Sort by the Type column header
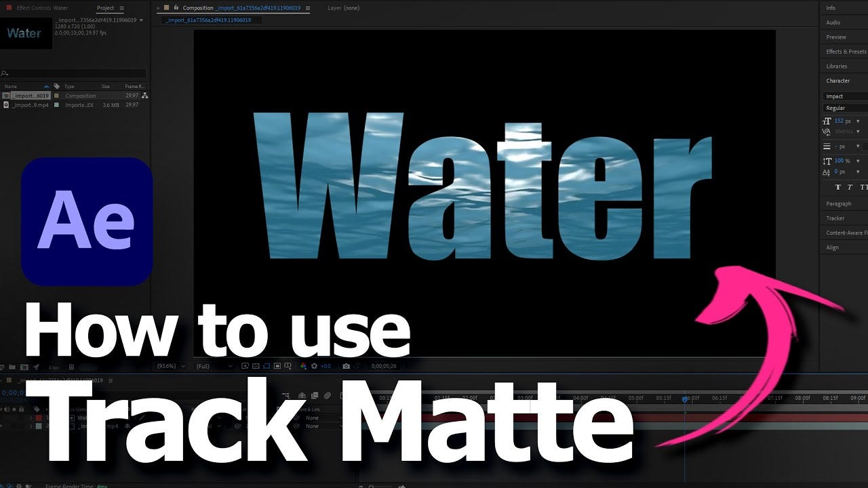 coord(69,86)
